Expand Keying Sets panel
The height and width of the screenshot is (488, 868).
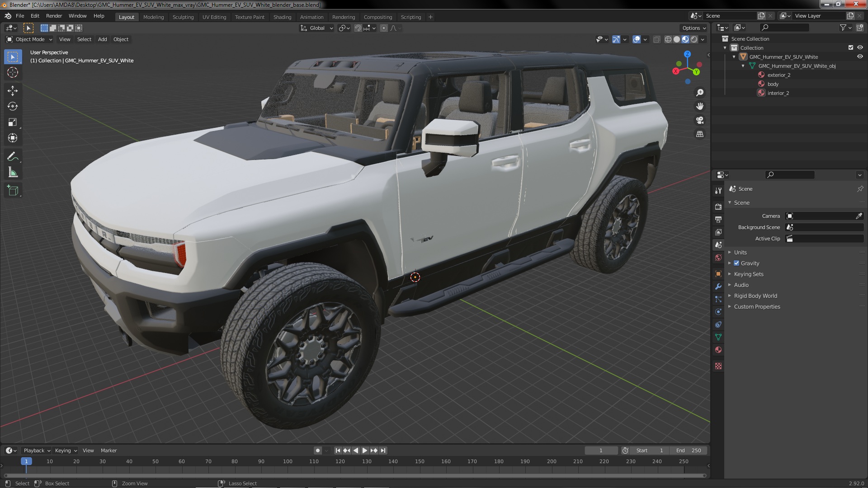[748, 274]
